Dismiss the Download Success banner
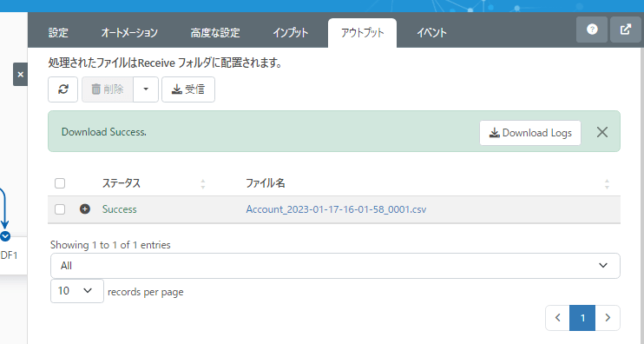 click(602, 132)
